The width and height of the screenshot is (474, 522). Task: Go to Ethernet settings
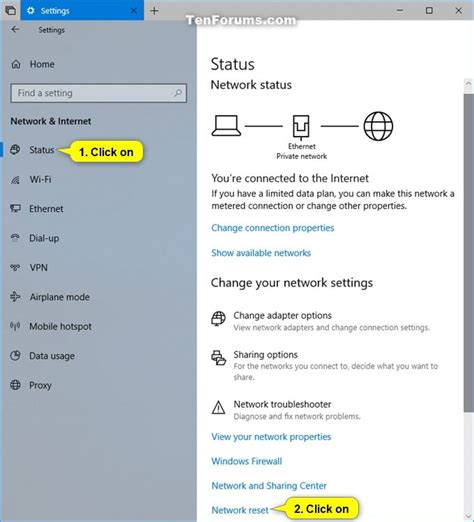[x=46, y=209]
